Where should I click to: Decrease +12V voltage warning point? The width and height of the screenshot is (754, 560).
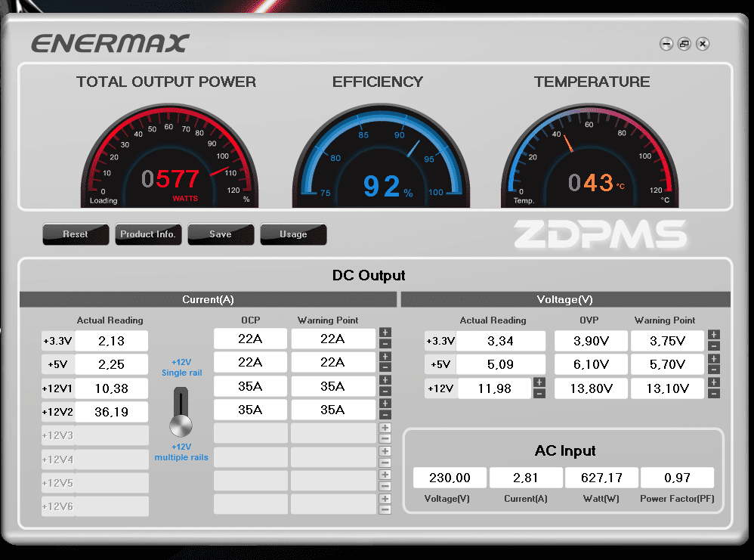click(714, 393)
